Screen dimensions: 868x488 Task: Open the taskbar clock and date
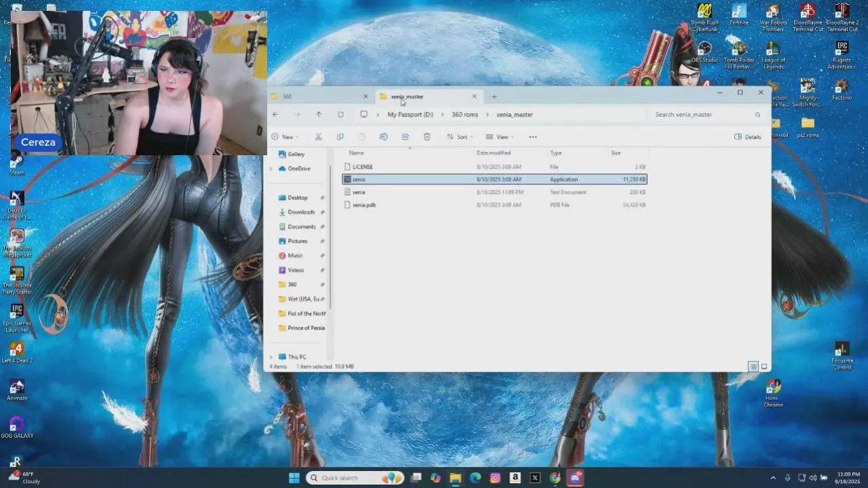point(848,478)
